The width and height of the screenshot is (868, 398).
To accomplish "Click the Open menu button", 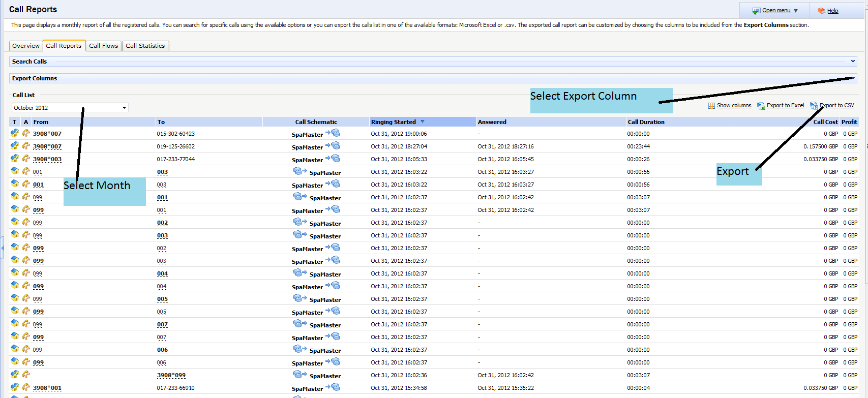I will coord(775,11).
